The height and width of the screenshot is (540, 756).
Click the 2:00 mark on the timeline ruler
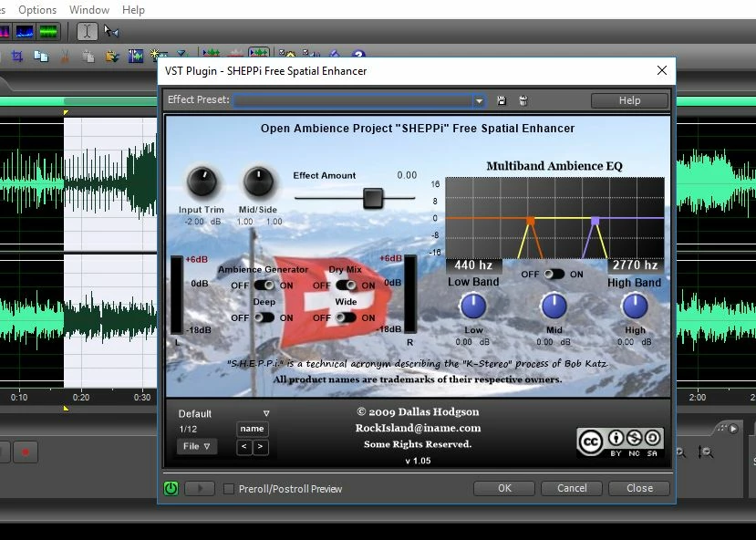tap(697, 398)
